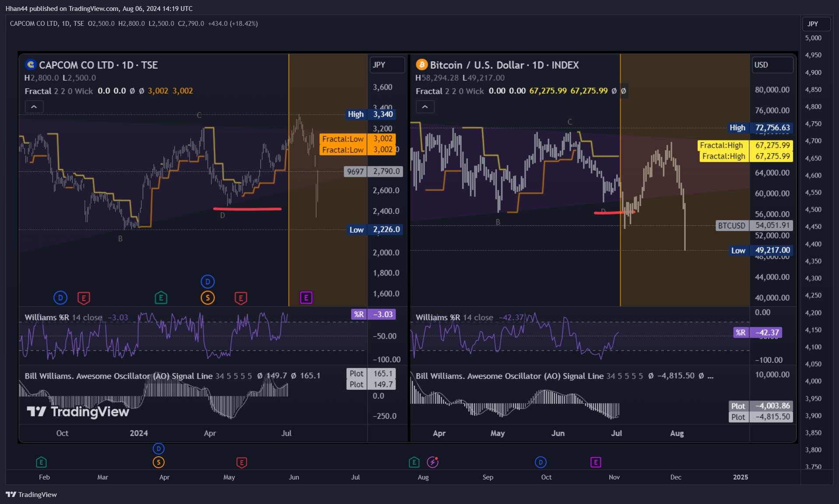
Task: Click the CAPCOM CO LTD, 1D, TSE header text
Action: [x=47, y=24]
